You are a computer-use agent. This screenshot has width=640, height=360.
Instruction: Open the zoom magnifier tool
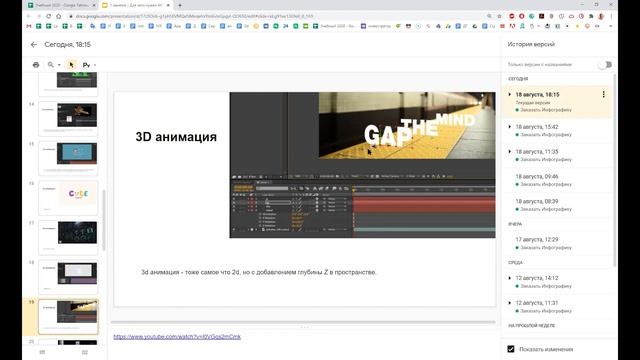pos(51,64)
